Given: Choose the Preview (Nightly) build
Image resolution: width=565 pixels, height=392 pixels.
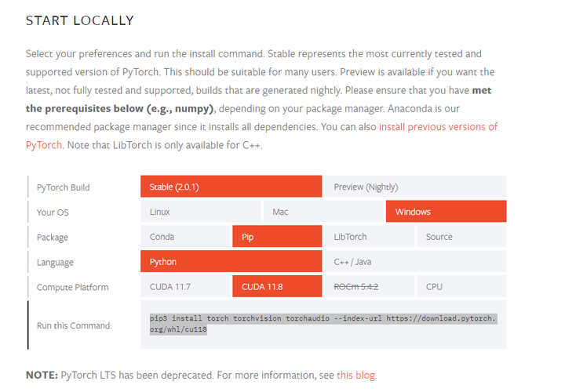Looking at the screenshot, I should [415, 187].
